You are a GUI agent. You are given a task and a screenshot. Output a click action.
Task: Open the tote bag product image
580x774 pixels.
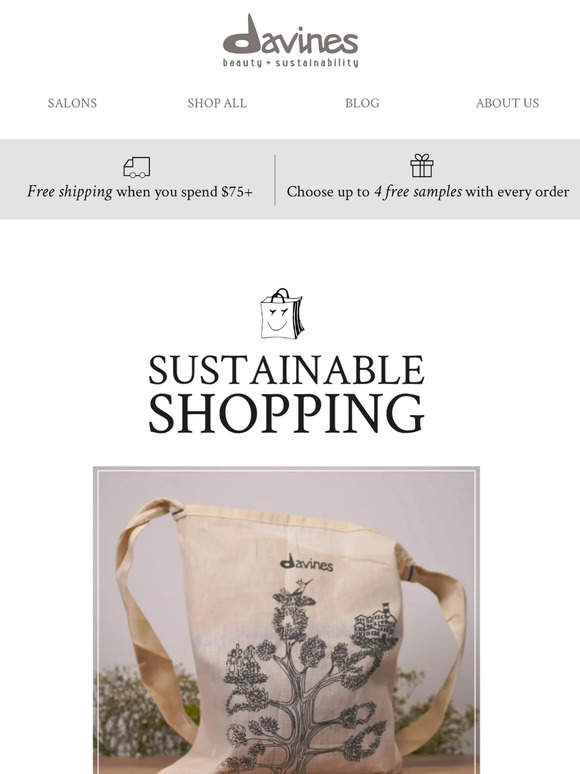(286, 620)
